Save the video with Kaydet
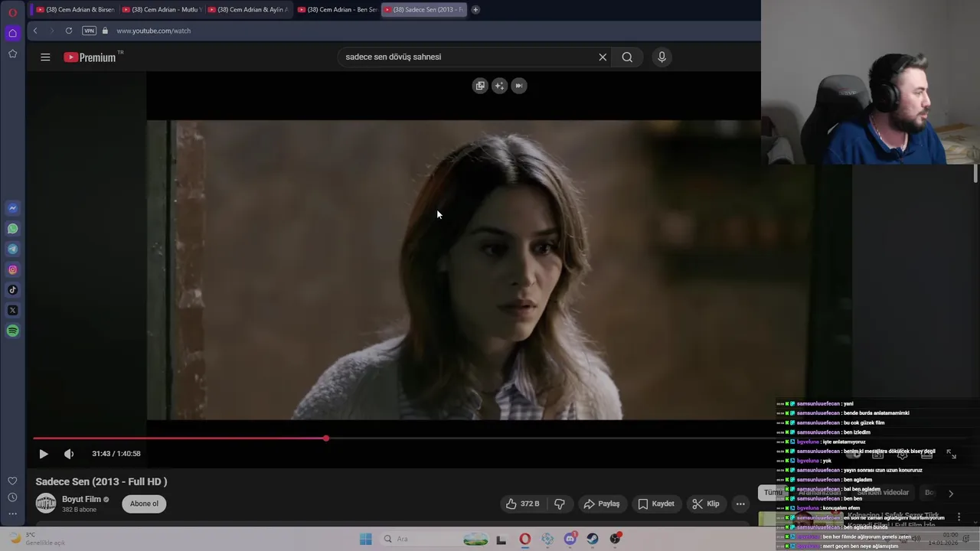 pos(656,504)
